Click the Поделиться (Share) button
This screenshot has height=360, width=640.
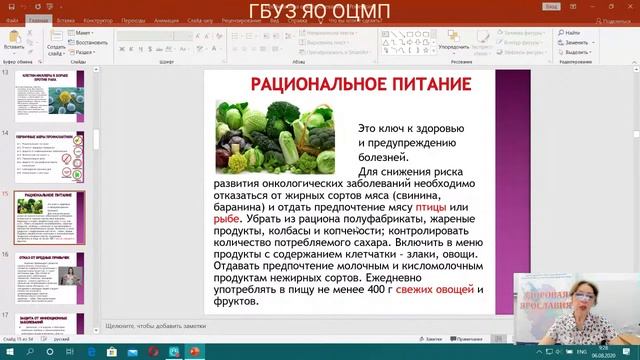tap(613, 21)
